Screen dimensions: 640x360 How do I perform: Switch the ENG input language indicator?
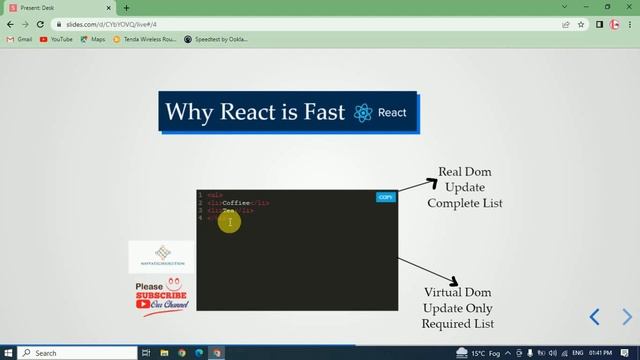[x=578, y=353]
